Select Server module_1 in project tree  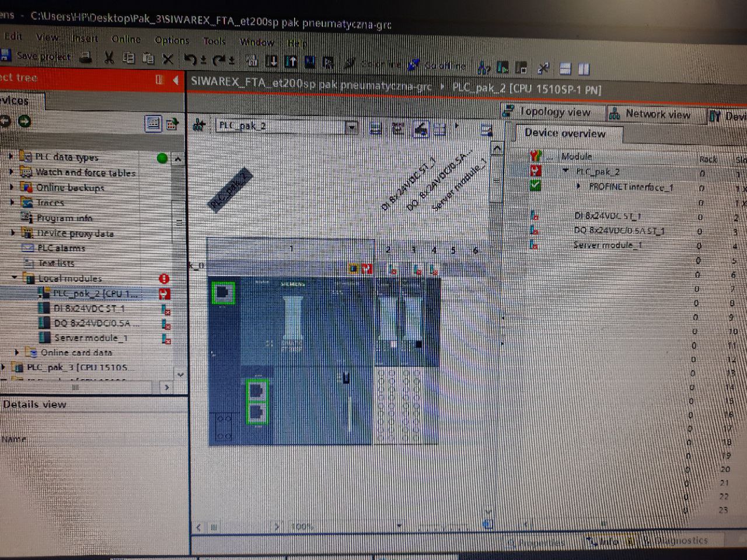(91, 338)
